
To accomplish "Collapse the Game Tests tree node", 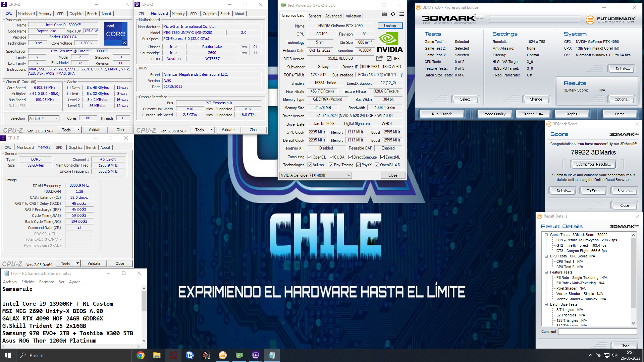I will (546, 235).
